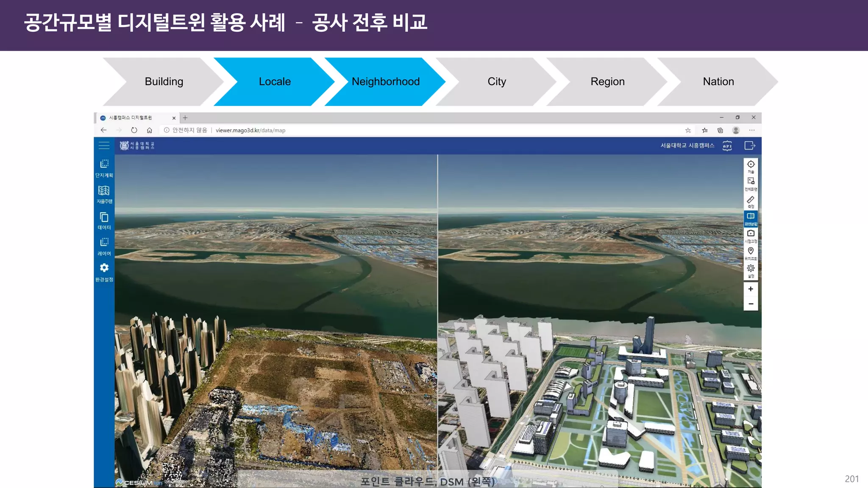Click the browser profile avatar
868x488 pixels.
(736, 130)
